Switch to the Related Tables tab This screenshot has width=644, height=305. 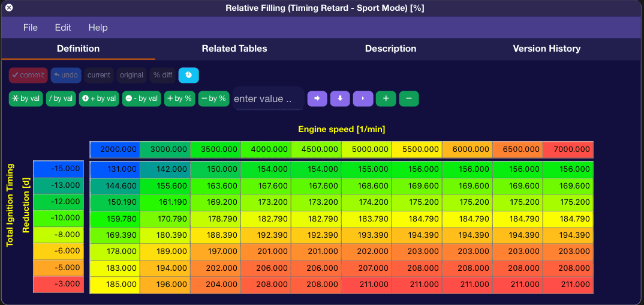pyautogui.click(x=234, y=49)
